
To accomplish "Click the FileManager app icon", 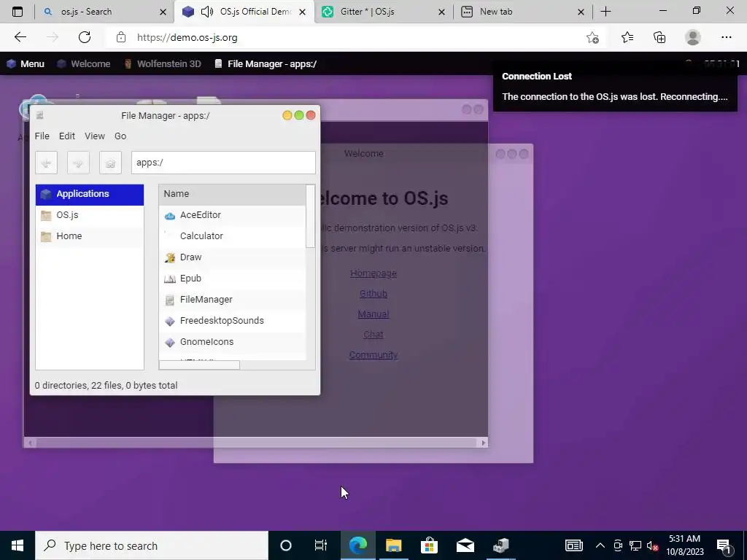I will pyautogui.click(x=169, y=300).
